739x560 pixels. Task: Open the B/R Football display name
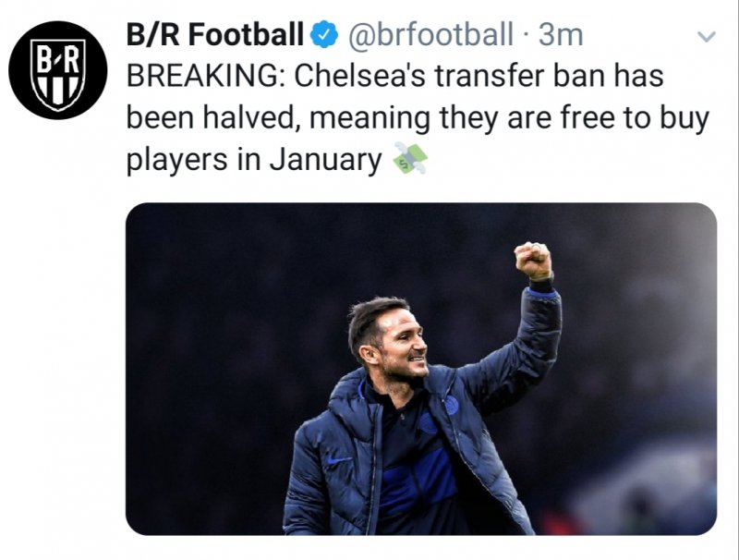tap(214, 36)
